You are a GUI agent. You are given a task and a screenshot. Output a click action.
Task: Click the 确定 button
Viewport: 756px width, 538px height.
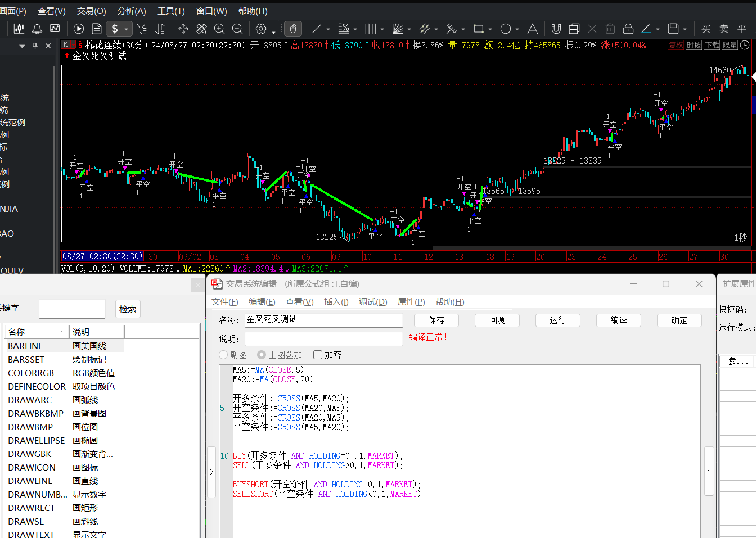point(679,320)
